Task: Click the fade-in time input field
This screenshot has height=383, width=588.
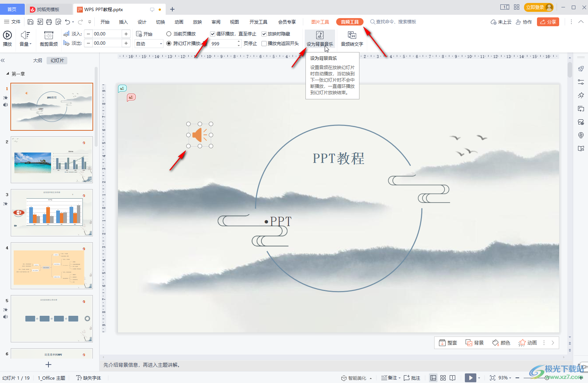Action: click(107, 34)
